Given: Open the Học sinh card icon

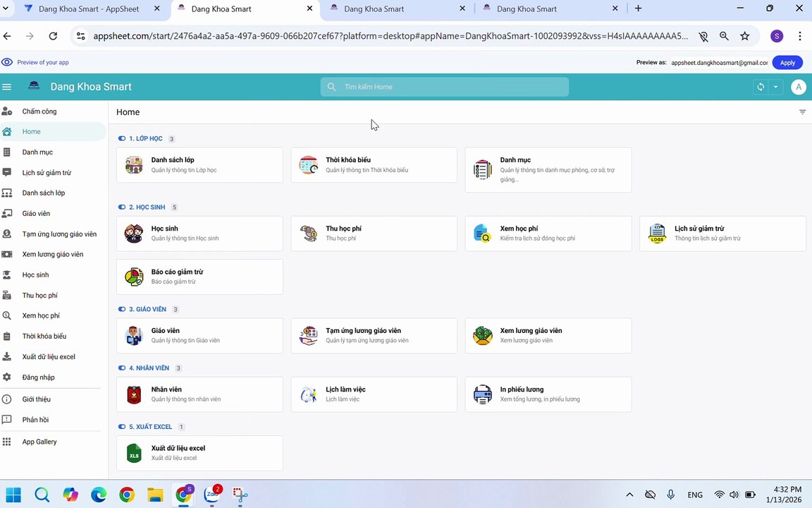Looking at the screenshot, I should tap(134, 234).
